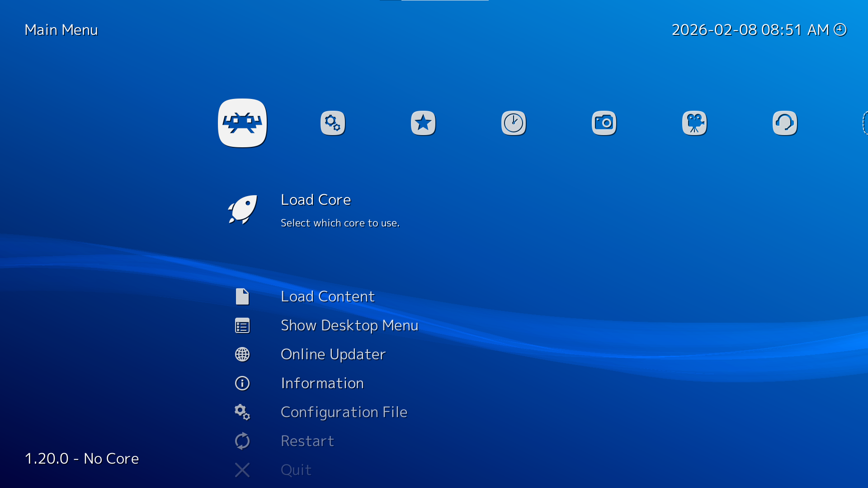
Task: Choose the Quit menu entry
Action: coord(296,470)
